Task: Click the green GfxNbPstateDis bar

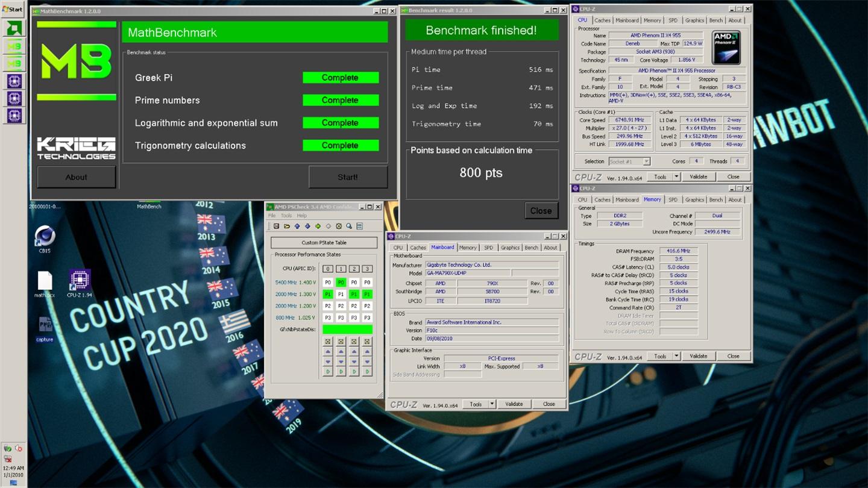Action: coord(347,329)
